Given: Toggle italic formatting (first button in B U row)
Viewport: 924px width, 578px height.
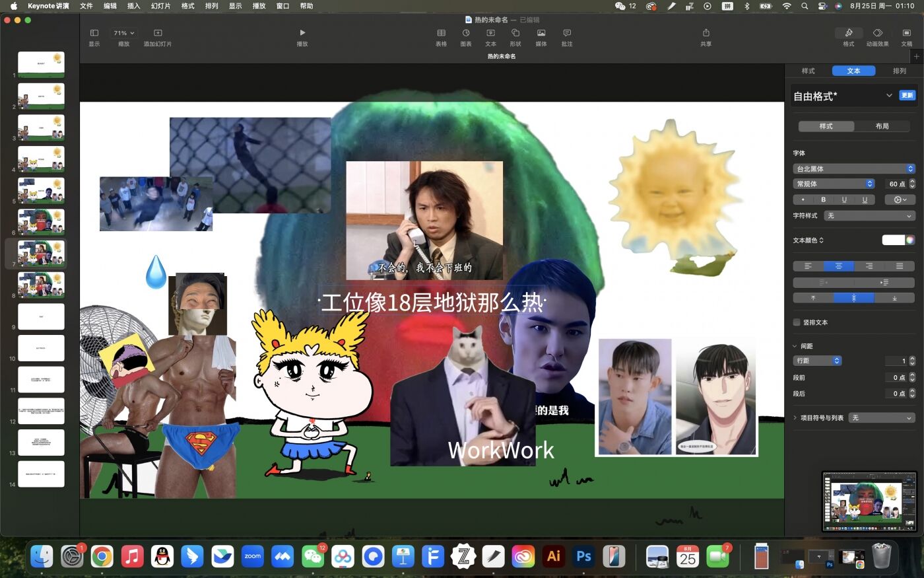Looking at the screenshot, I should [803, 199].
